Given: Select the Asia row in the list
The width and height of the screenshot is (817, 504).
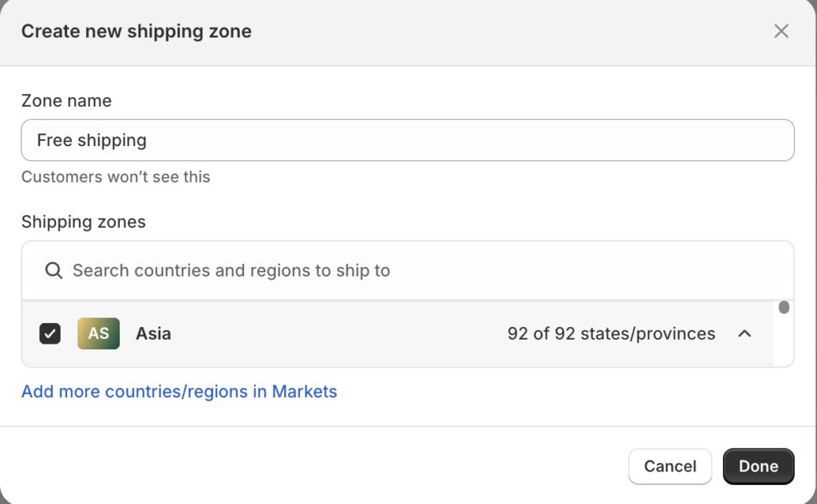Looking at the screenshot, I should coord(153,333).
